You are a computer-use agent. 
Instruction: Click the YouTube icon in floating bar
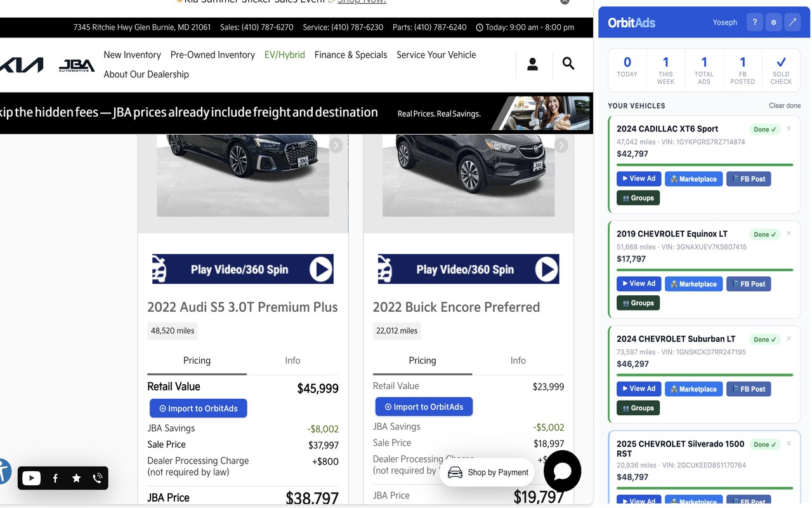[31, 478]
